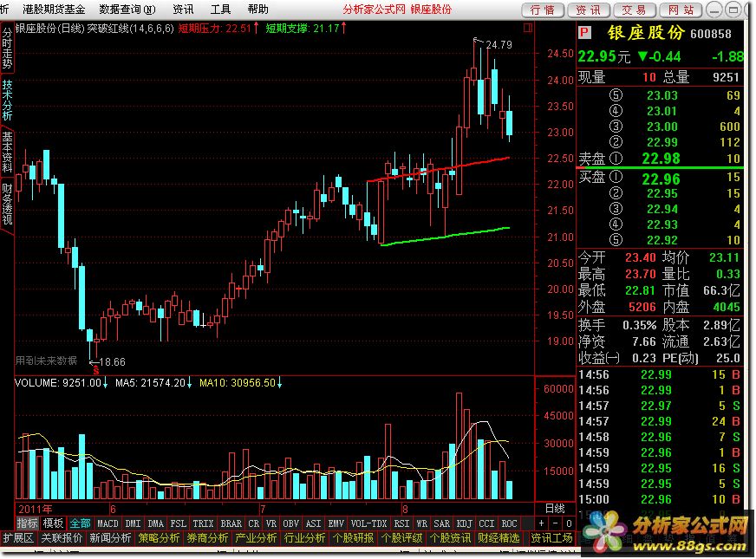
Task: Open the 策略分析 tab
Action: point(160,538)
